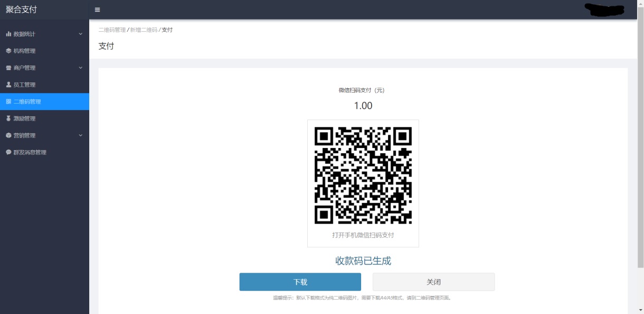Open 数据统计 in the sidebar
Screen dimensions: 644x314
[x=44, y=34]
